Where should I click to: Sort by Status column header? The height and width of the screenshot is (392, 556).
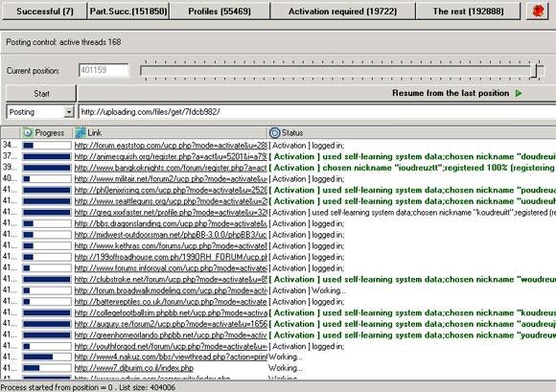(x=411, y=132)
